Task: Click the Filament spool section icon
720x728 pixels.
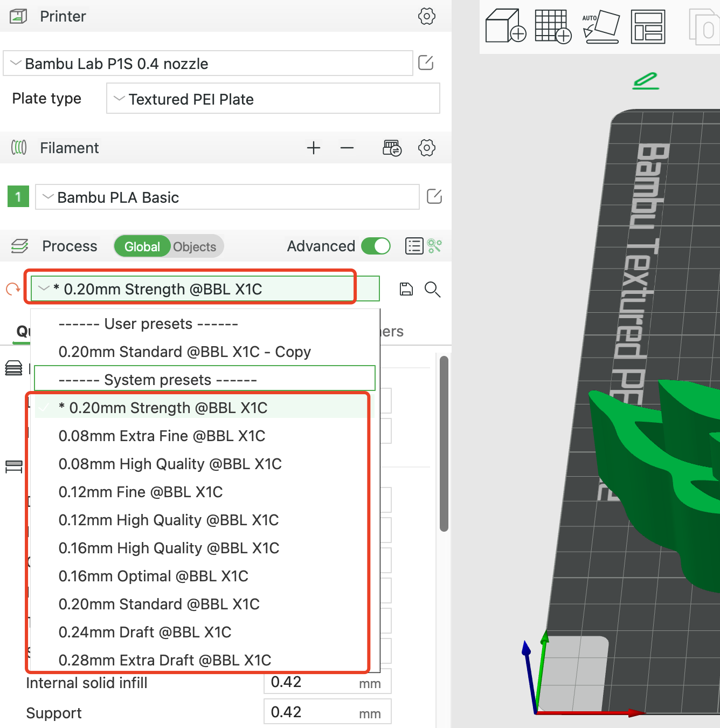Action: click(x=19, y=148)
